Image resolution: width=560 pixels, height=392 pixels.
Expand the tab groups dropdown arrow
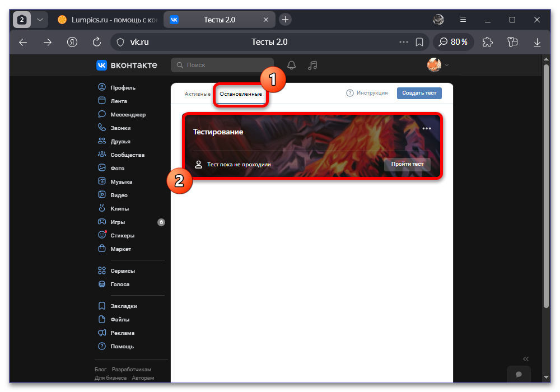pyautogui.click(x=40, y=20)
